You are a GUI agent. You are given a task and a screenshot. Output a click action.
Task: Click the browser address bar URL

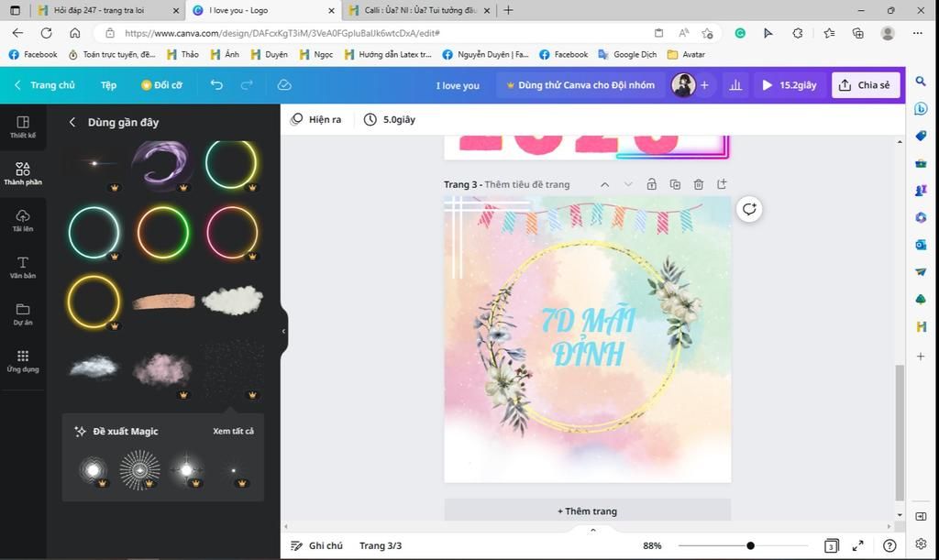click(282, 33)
